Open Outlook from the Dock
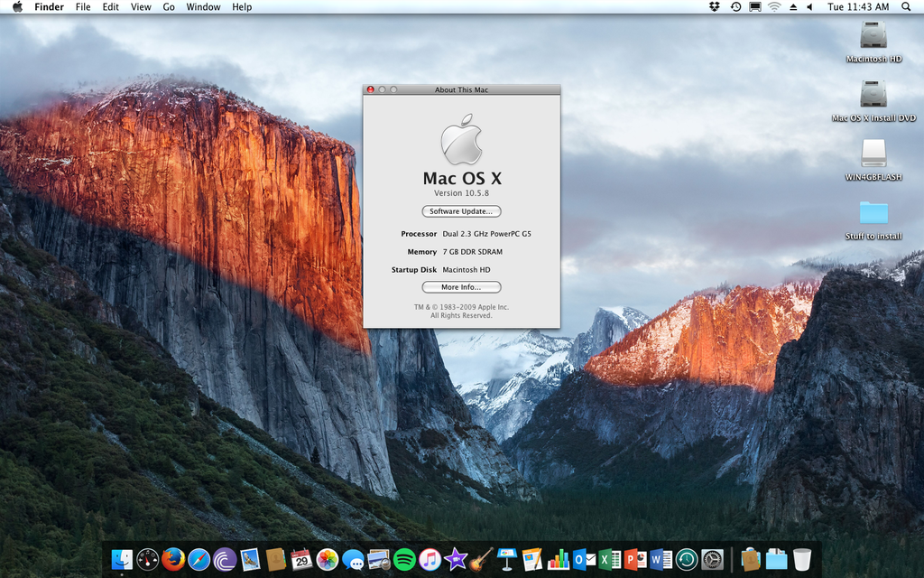 pos(584,558)
